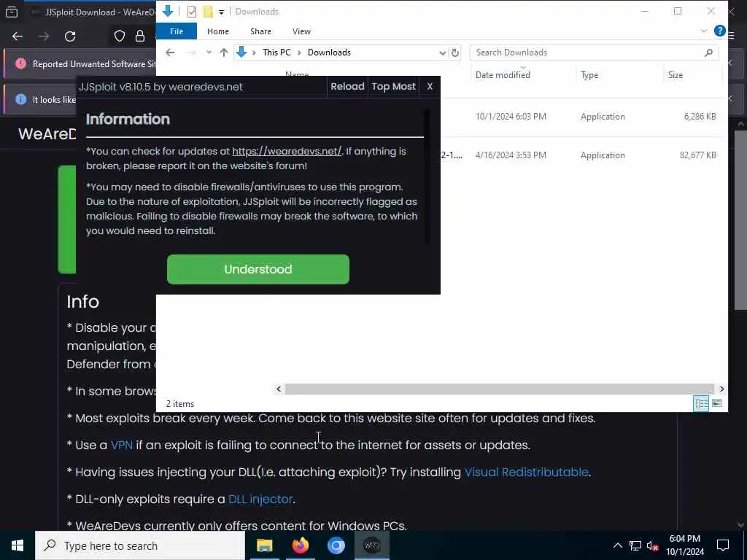Expand the Explorer ribbon chevron
The image size is (747, 560).
704,31
